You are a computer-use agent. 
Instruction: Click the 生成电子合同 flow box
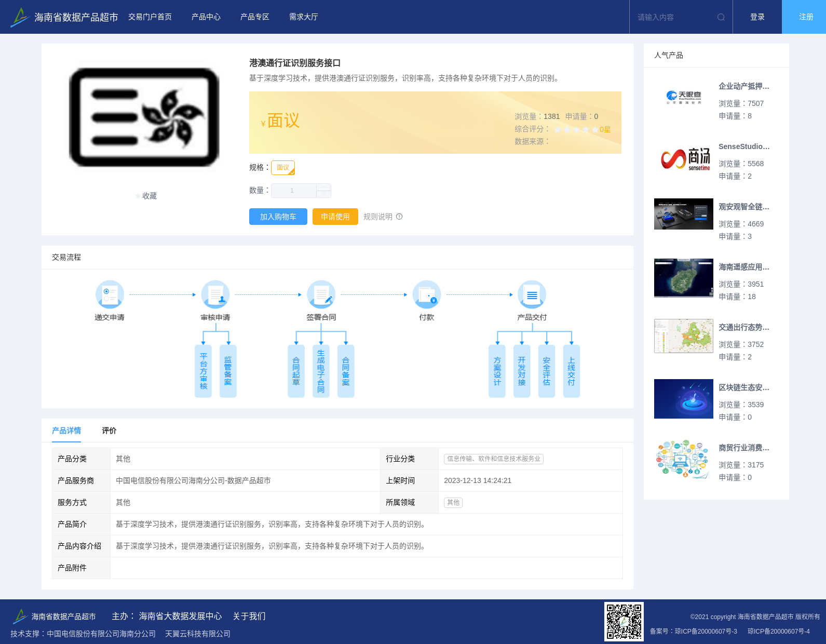point(321,371)
